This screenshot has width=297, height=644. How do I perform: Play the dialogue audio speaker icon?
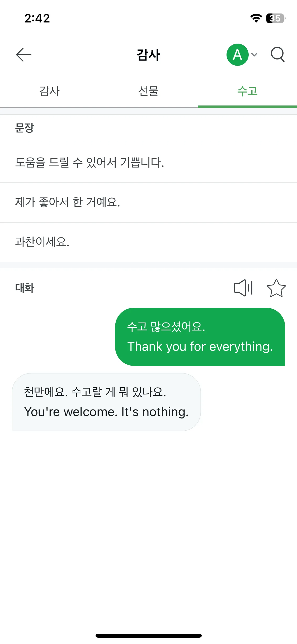coord(243,288)
